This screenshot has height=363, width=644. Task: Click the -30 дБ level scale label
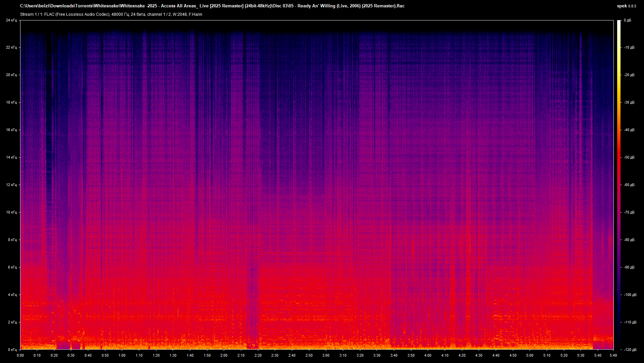[629, 102]
